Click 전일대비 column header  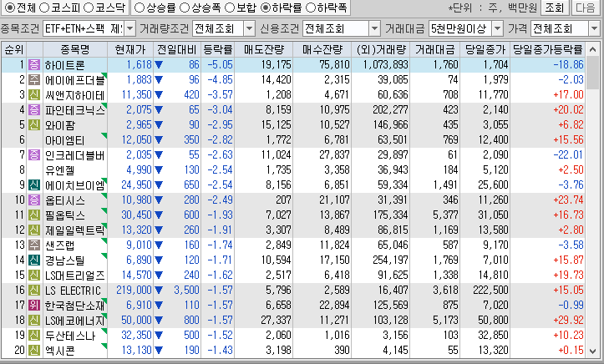pyautogui.click(x=177, y=49)
